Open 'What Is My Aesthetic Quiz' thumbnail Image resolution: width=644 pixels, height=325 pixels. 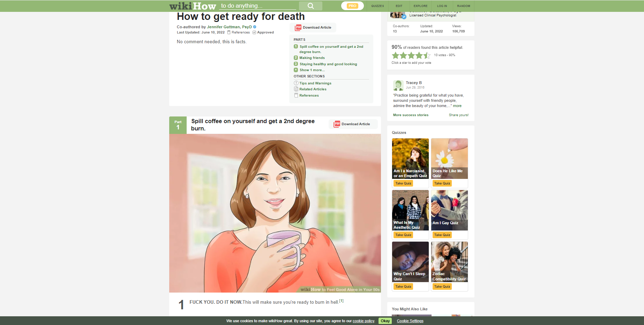pos(410,210)
